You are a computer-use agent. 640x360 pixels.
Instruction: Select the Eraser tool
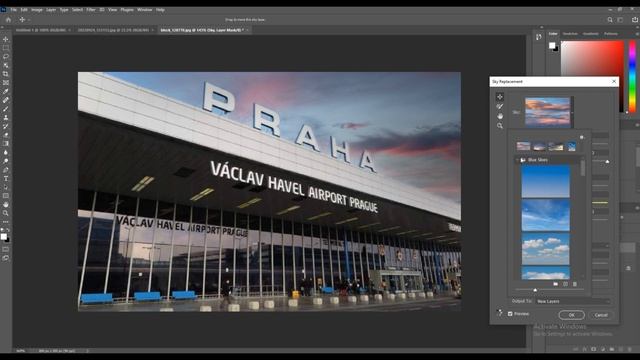[x=6, y=135]
